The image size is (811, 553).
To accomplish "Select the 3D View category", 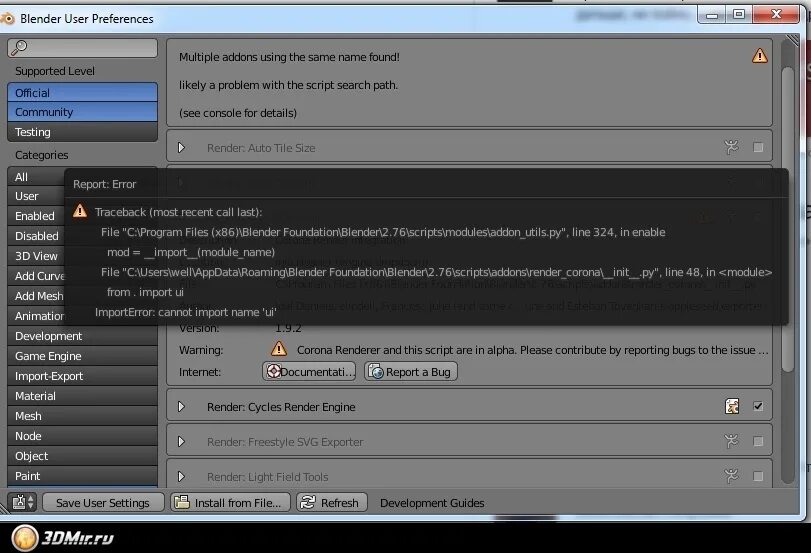I will [x=36, y=256].
